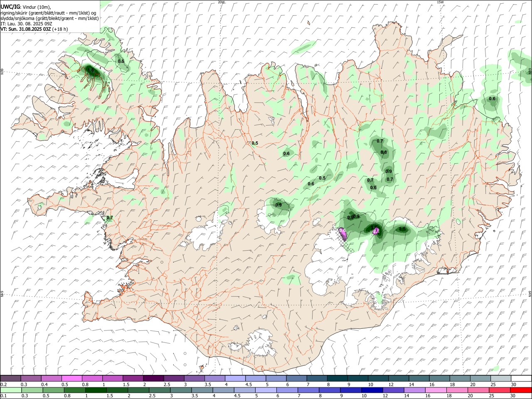
Task: Click the '1.8' precipitation value on the map
Action: [90, 70]
